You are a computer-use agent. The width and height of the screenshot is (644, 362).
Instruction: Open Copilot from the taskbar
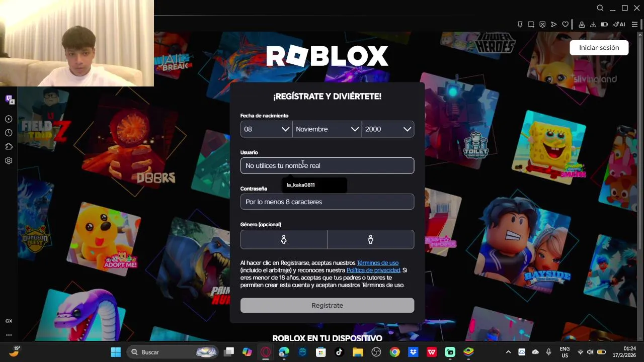pos(247,352)
